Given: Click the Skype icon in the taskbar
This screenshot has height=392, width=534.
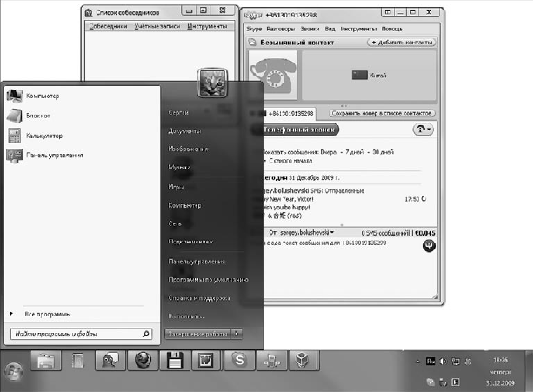Looking at the screenshot, I should 237,361.
